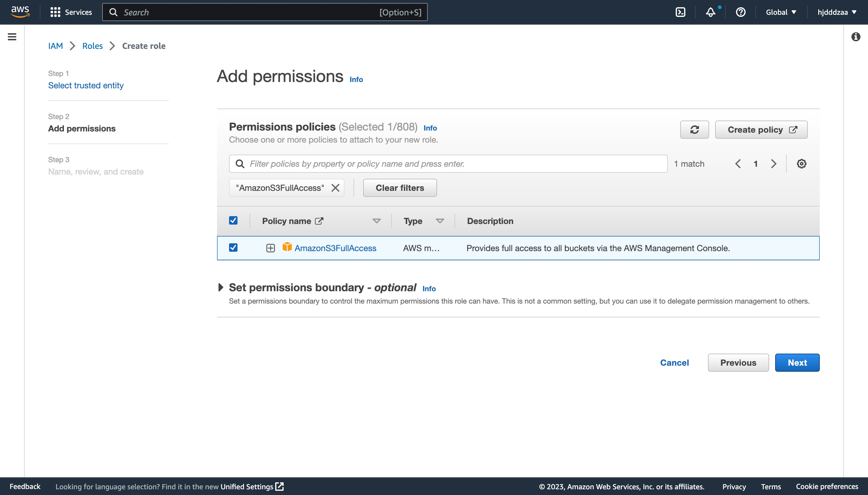Expand the AmazonS3FullAccess policy details
Image resolution: width=868 pixels, height=495 pixels.
tap(271, 248)
